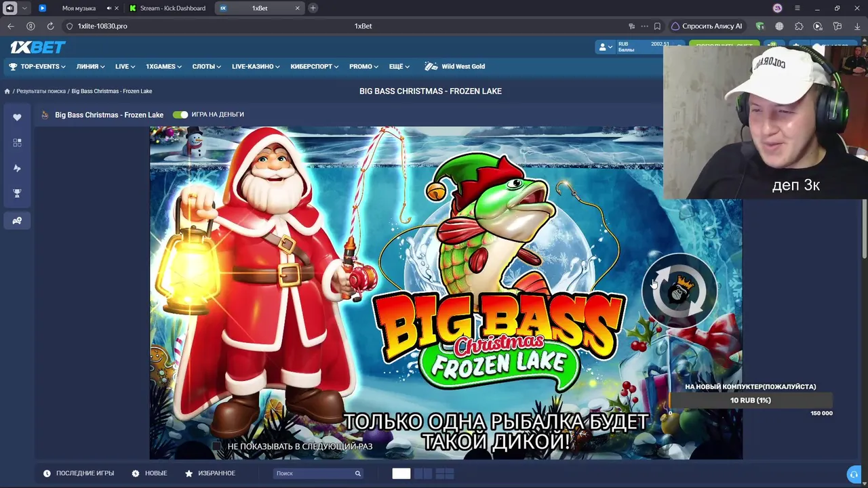Expand the ЕЩЁ dropdown menu
Screen dimensions: 868x488
pos(399,66)
